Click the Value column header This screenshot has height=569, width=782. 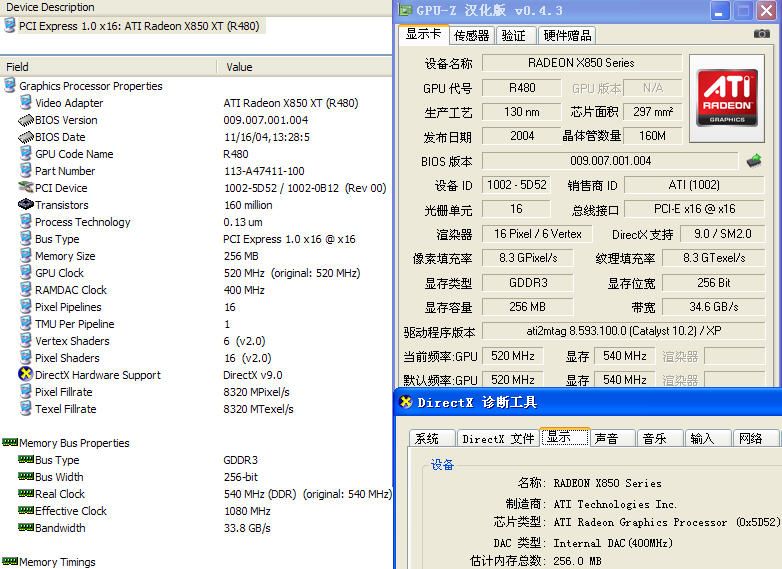tap(305, 67)
